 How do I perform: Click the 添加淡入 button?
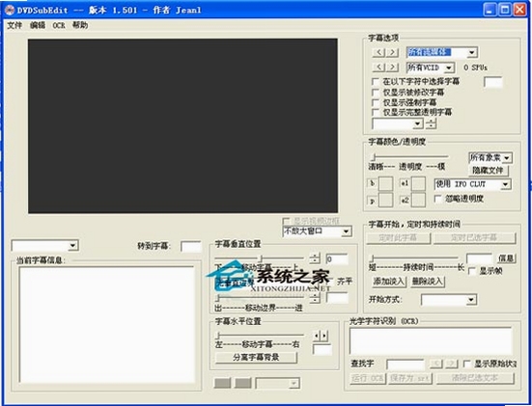389,282
